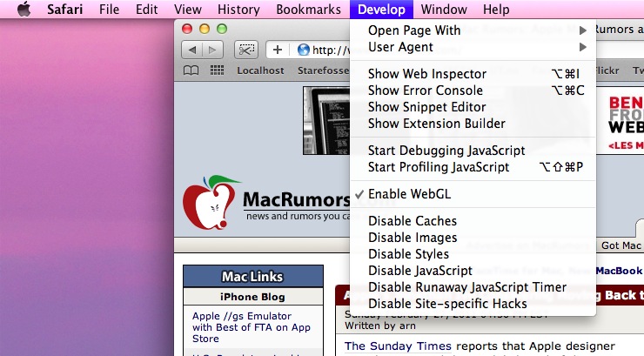Open the Apple menu
Image resolution: width=644 pixels, height=356 pixels.
point(23,9)
